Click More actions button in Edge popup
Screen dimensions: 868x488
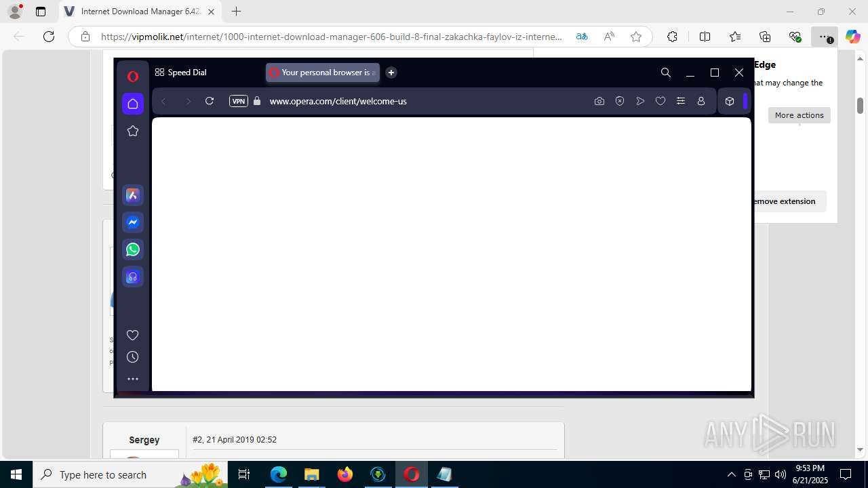click(800, 115)
